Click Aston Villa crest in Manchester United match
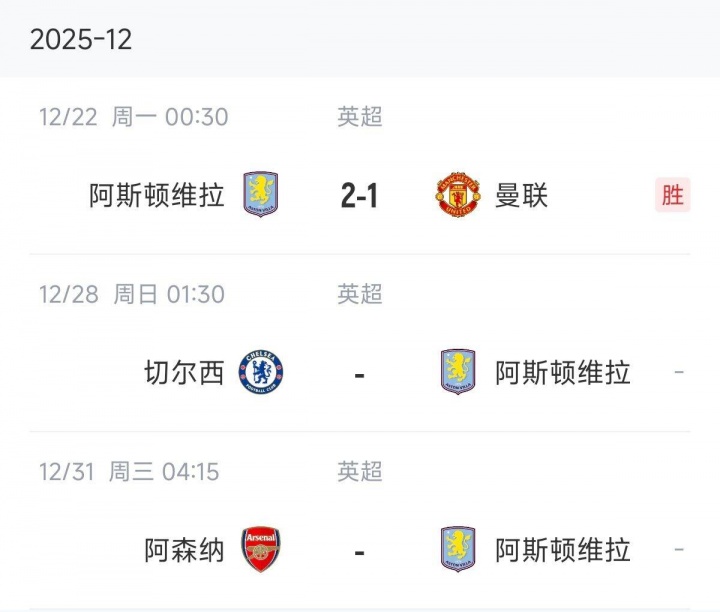The height and width of the screenshot is (612, 720). pyautogui.click(x=261, y=195)
